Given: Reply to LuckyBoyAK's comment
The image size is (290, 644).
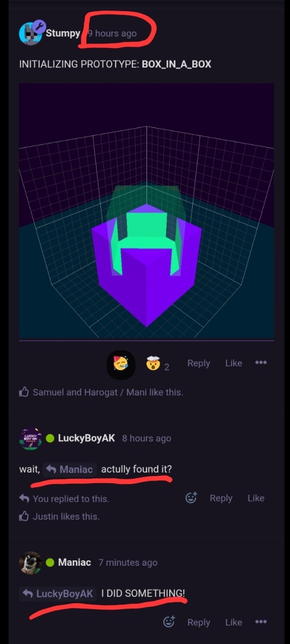Looking at the screenshot, I should pos(221,498).
